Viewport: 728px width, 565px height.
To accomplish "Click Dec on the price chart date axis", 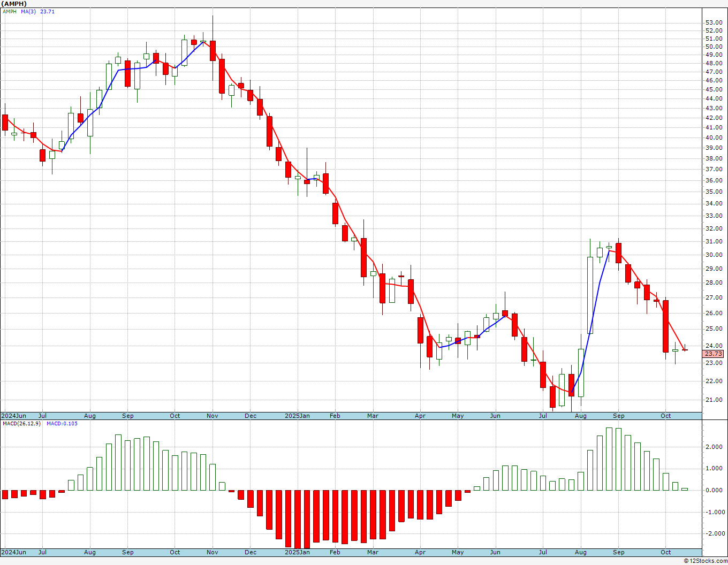I will (x=251, y=416).
